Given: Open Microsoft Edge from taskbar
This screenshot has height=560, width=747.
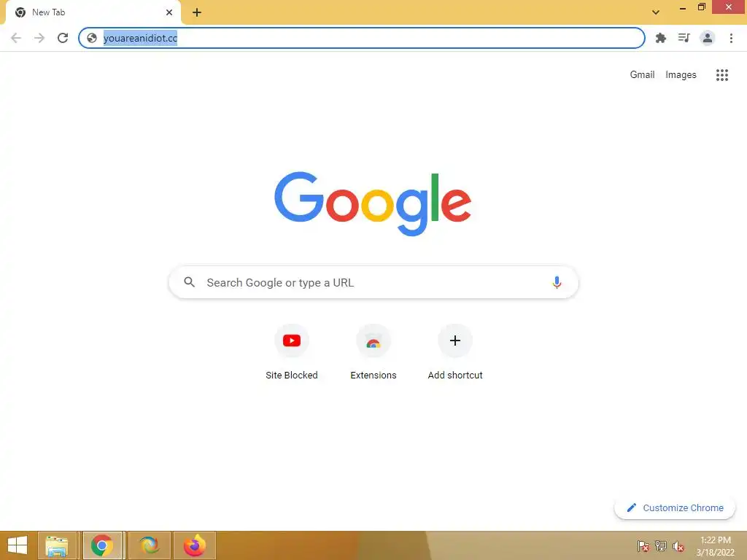Looking at the screenshot, I should (149, 545).
